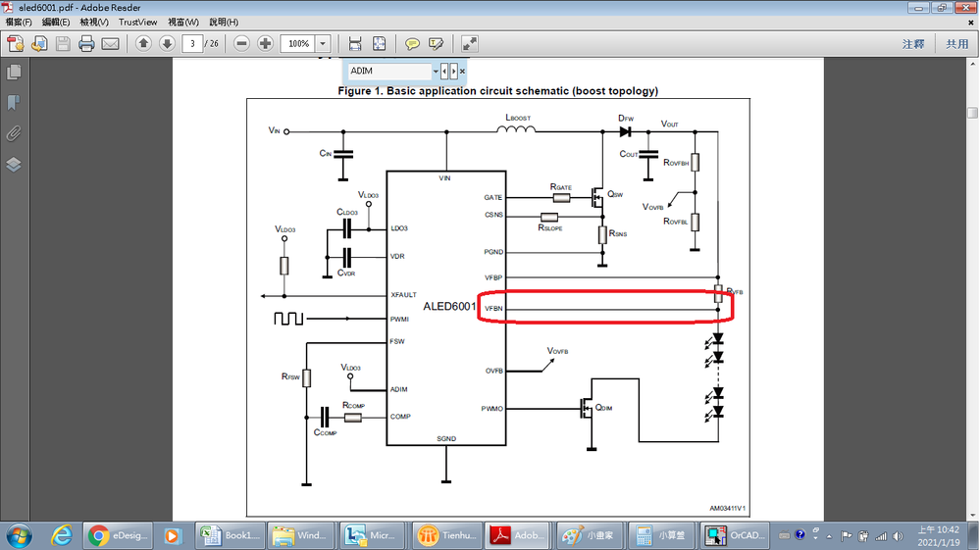The image size is (980, 550).
Task: Go to next page with down arrow
Action: click(x=167, y=44)
